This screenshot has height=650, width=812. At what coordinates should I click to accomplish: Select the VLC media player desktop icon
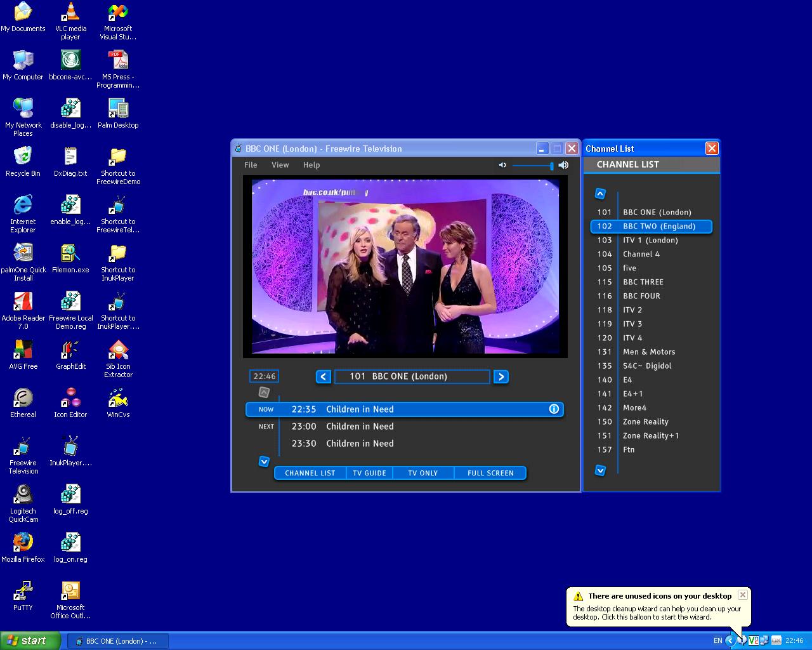[70, 22]
